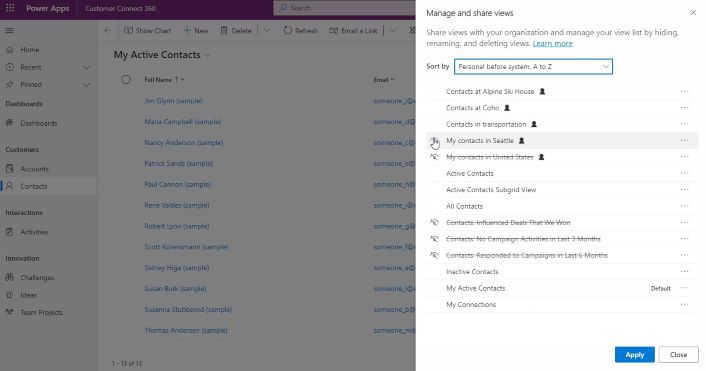Open more options for Active Contacts Subgrid View
Viewport: 706px width, 371px height.
[x=684, y=190]
